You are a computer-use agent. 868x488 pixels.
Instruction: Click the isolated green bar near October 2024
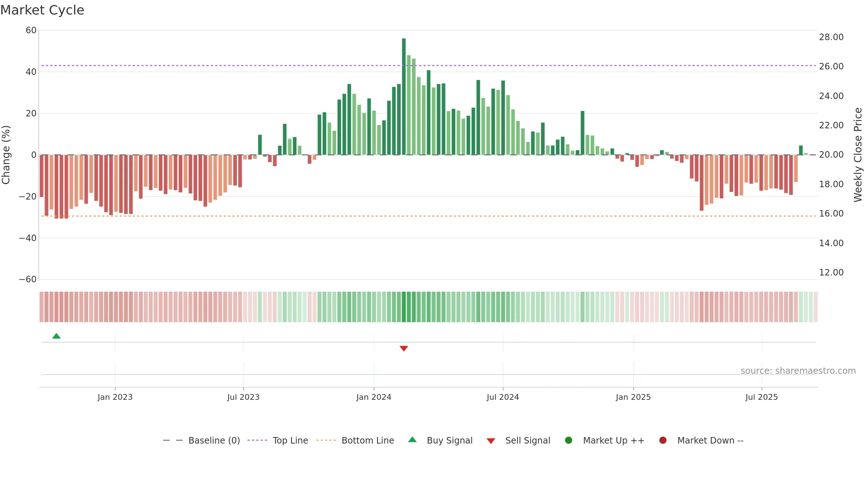[x=582, y=133]
